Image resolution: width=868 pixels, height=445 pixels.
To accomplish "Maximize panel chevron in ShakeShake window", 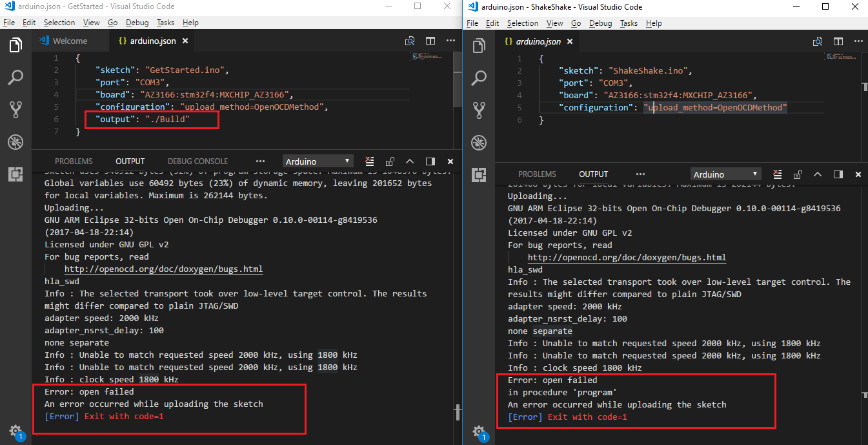I will coord(818,174).
